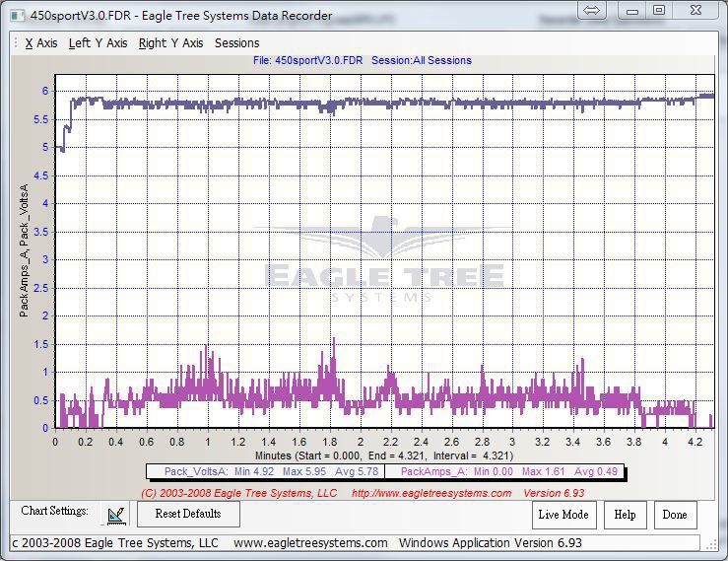Open Help

pos(625,515)
